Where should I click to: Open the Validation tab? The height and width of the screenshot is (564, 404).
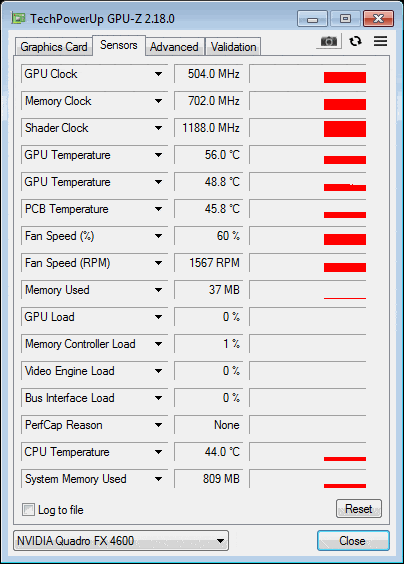click(x=233, y=47)
